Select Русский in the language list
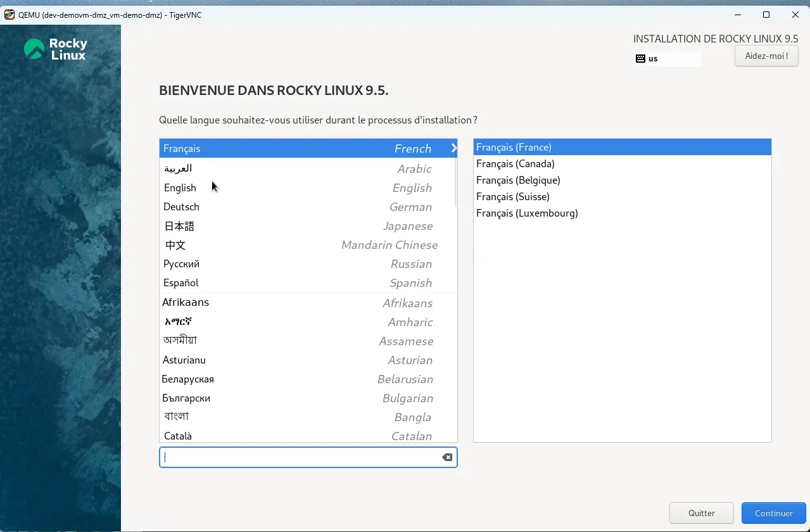This screenshot has width=810, height=532. (x=182, y=263)
